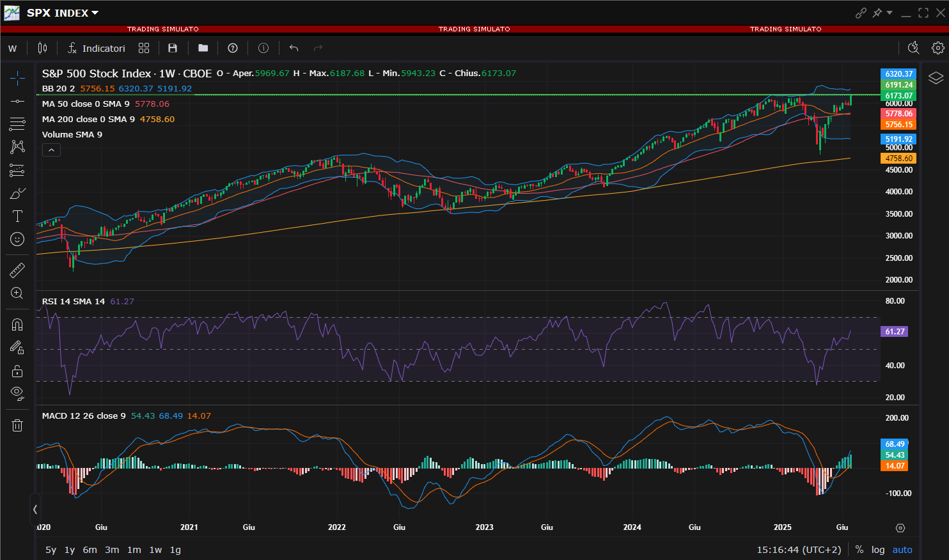Select the MACD 12 26 close 9 legend
This screenshot has width=949, height=560.
click(84, 416)
